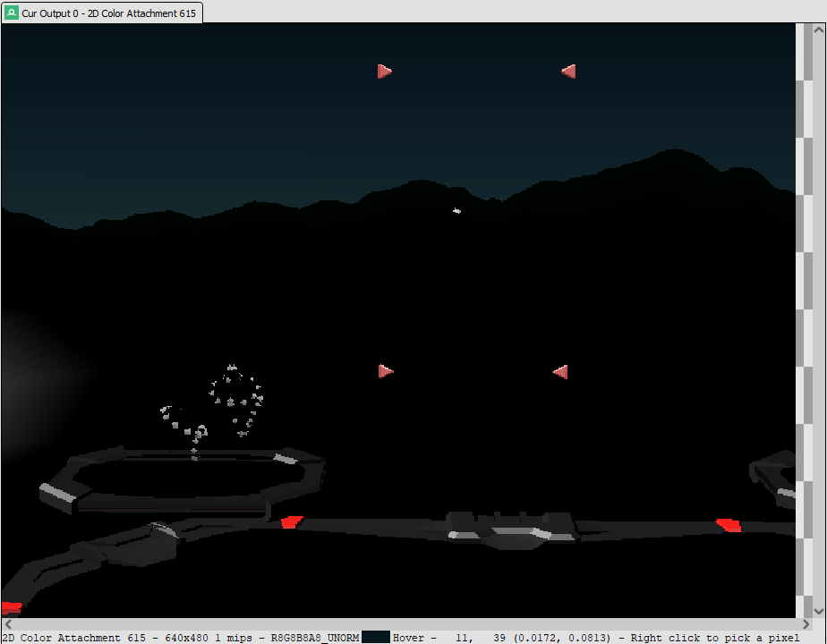Image resolution: width=827 pixels, height=644 pixels.
Task: Click the vertical scrollbar up arrow
Action: 819,30
